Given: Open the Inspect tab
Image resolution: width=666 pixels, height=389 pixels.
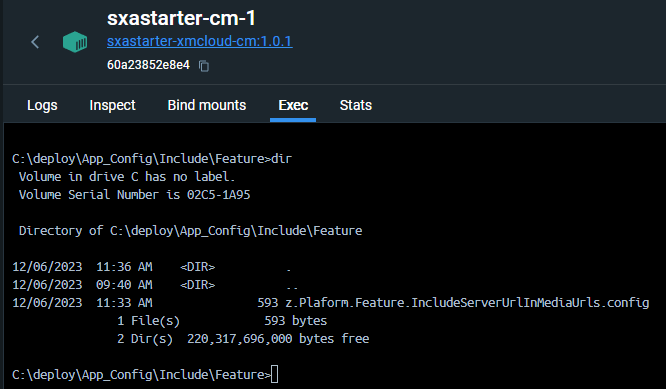Looking at the screenshot, I should pos(112,105).
